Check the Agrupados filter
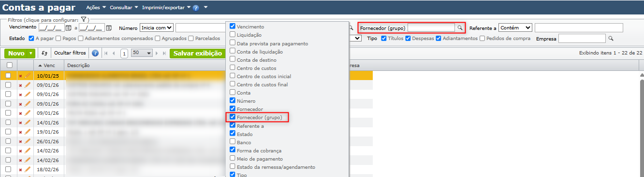Viewport: 644px width, 177px height. tap(158, 38)
